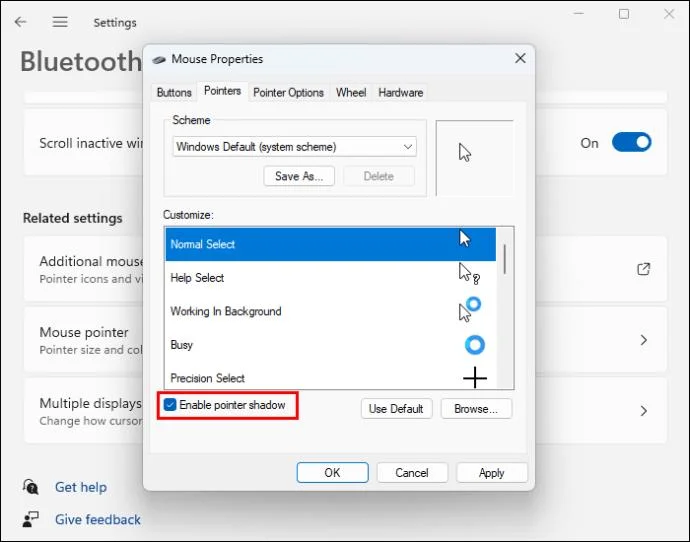Viewport: 690px width, 542px height.
Task: Click the Working In Background cursor icon
Action: pyautogui.click(x=470, y=309)
